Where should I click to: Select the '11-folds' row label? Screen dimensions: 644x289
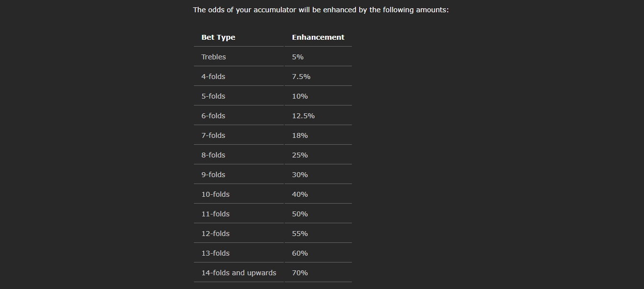[x=239, y=214]
